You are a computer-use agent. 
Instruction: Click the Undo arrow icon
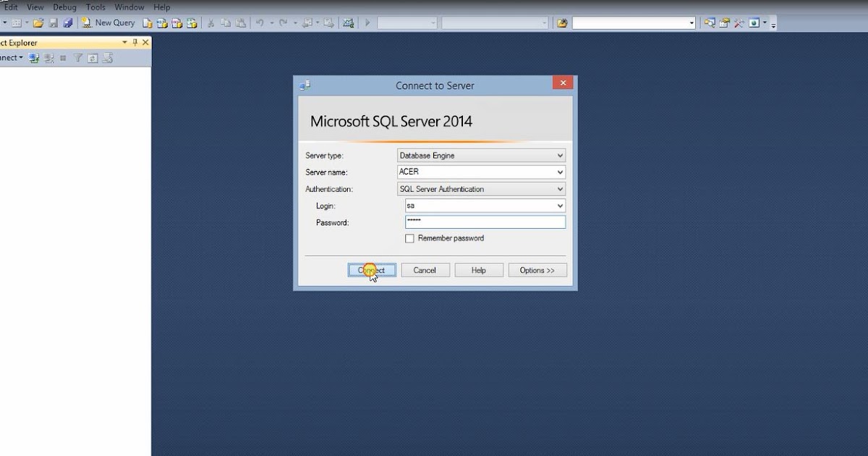260,23
